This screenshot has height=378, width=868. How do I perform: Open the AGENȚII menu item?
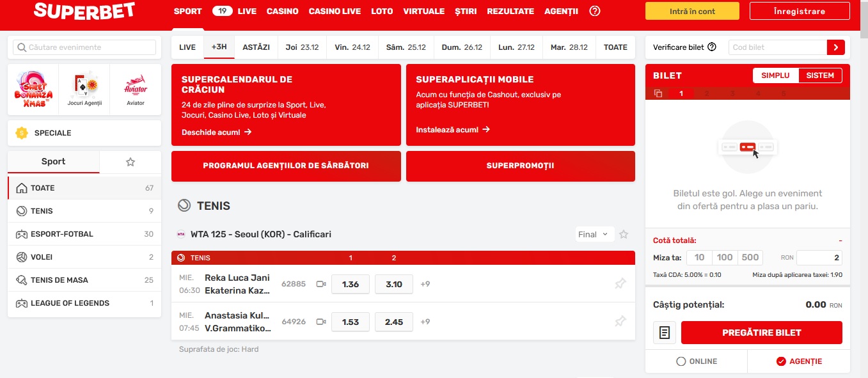click(x=561, y=11)
